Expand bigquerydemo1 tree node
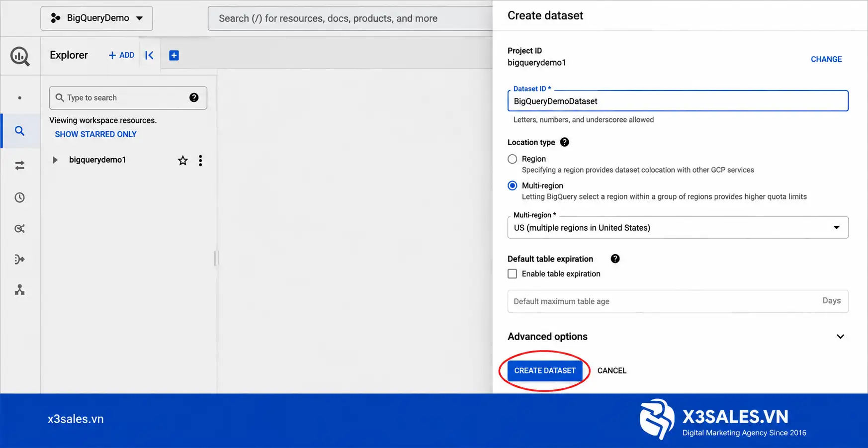 pos(55,160)
